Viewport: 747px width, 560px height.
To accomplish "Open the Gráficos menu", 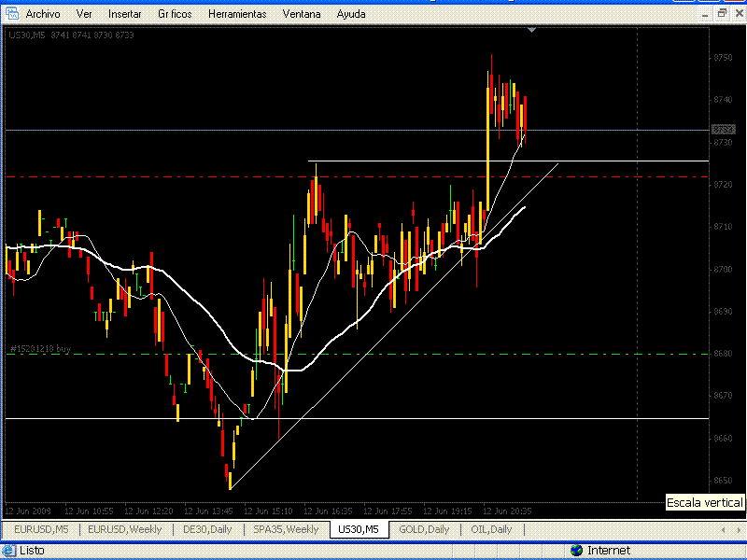I will (x=175, y=14).
